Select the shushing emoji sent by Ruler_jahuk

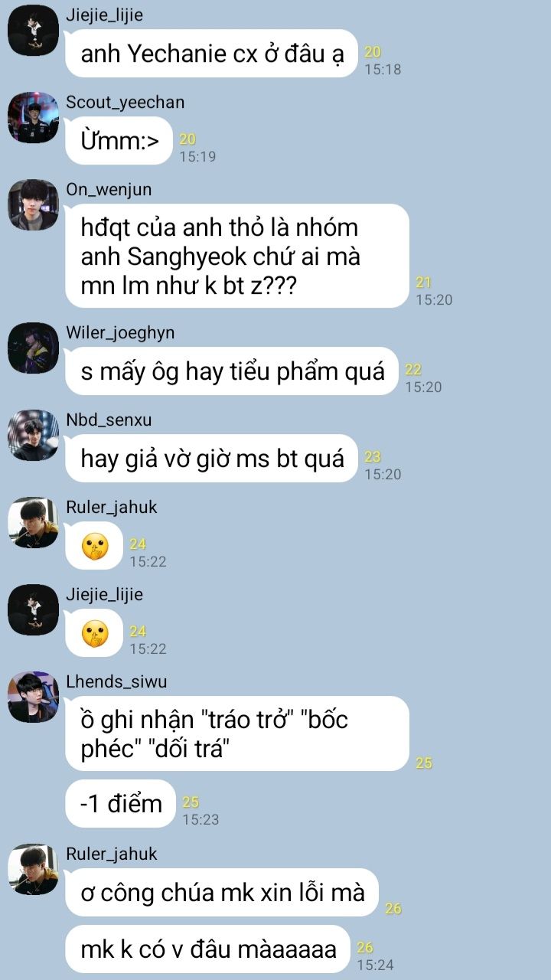point(94,546)
